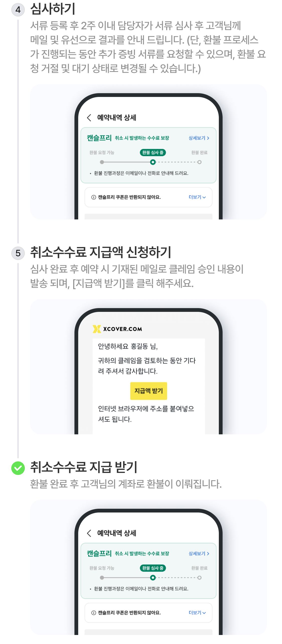The height and width of the screenshot is (644, 282).
Task: Click 환불 요청 가능 start dot in first tracker
Action: pos(102,162)
